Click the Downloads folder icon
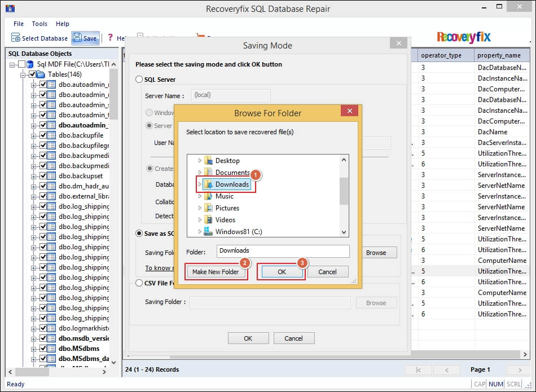This screenshot has height=392, width=536. coord(208,184)
